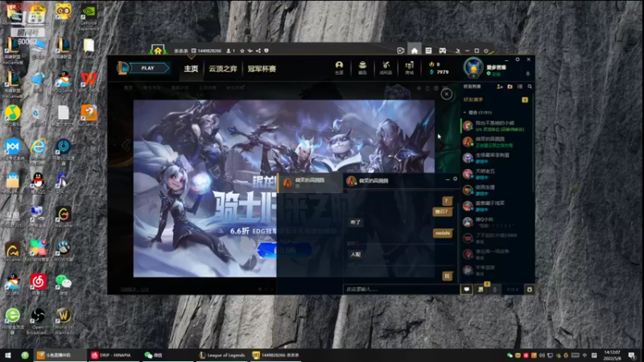Click the WeGame gamepad icon
Viewport: 644px width, 362px height.
(442, 51)
